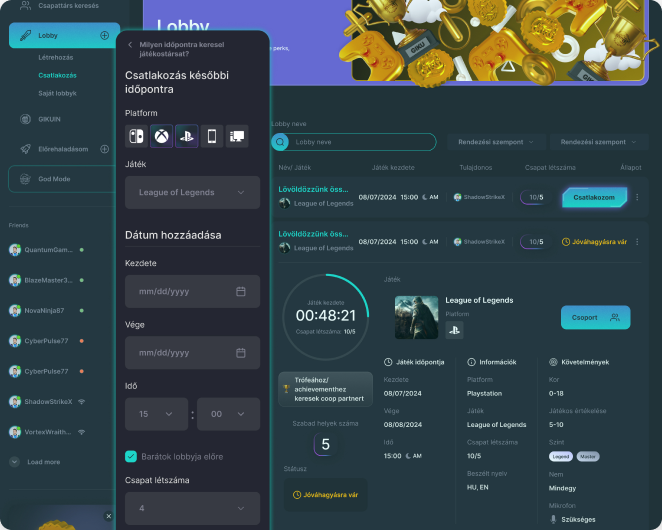This screenshot has height=530, width=662.
Task: Select the mobile phone platform icon
Action: (x=211, y=137)
